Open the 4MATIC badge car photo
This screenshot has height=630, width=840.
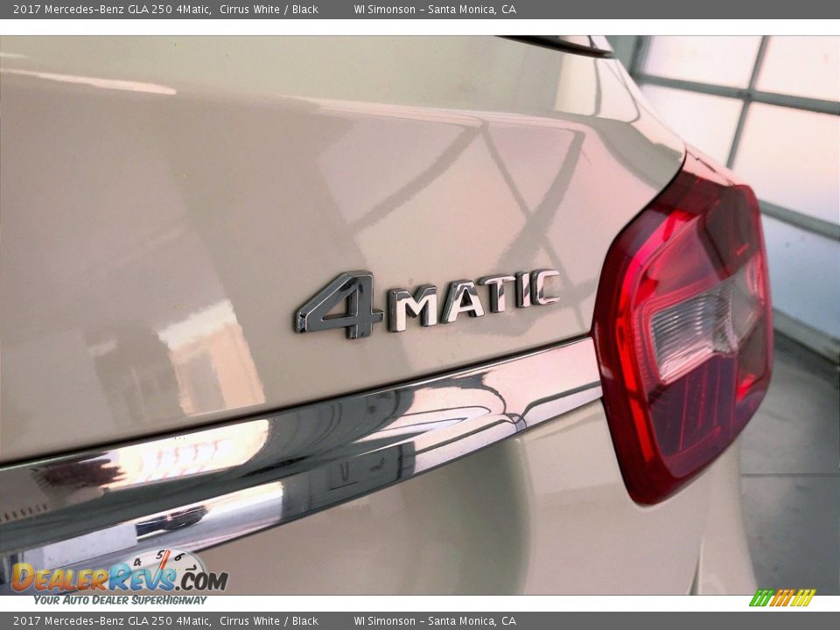coord(420,316)
